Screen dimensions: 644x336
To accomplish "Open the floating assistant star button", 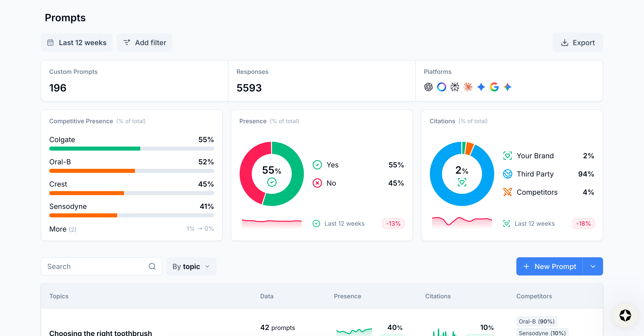I will pyautogui.click(x=625, y=315).
